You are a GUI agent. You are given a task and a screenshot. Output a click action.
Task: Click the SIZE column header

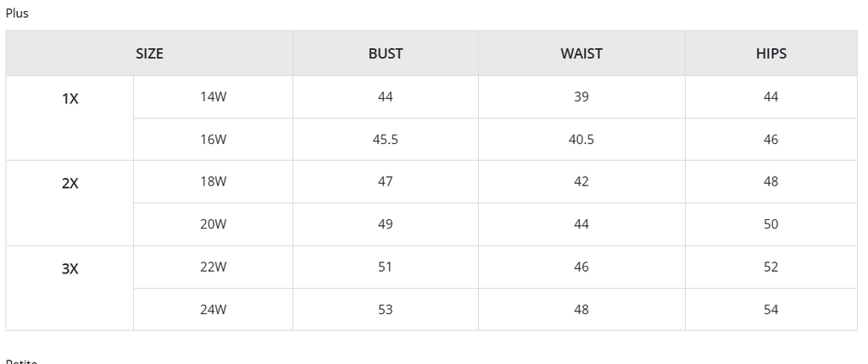[149, 53]
